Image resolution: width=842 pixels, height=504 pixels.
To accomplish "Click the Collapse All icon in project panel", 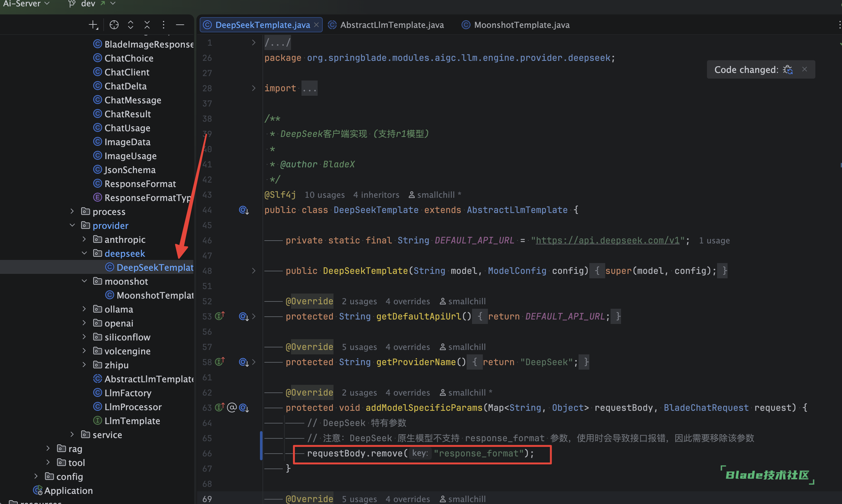I will 147,25.
